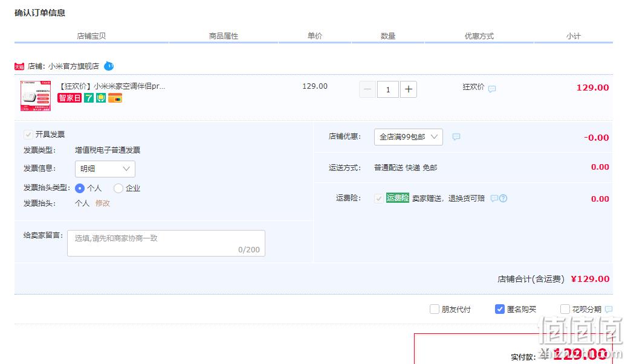Select the 个人 invoice title radio
The height and width of the screenshot is (364, 628).
80,188
